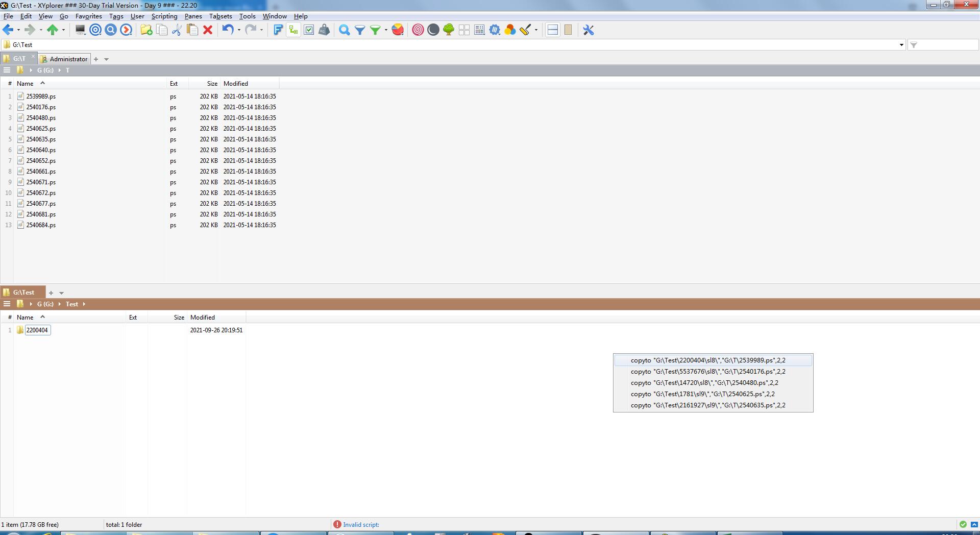Toggle the folder Tree panel button
Image resolution: width=980 pixels, height=535 pixels.
pyautogui.click(x=293, y=30)
